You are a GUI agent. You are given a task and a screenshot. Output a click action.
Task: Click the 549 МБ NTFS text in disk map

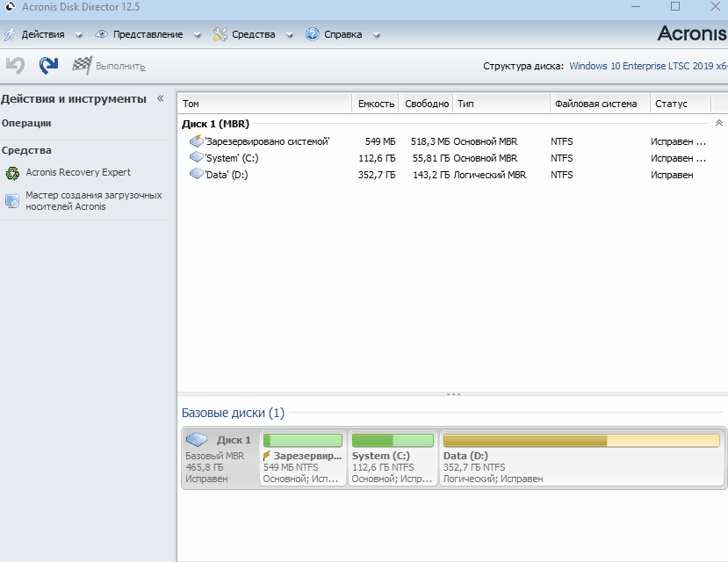pyautogui.click(x=291, y=467)
